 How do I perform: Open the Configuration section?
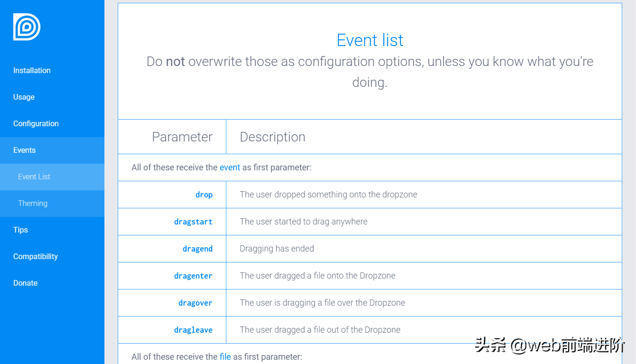click(x=36, y=123)
